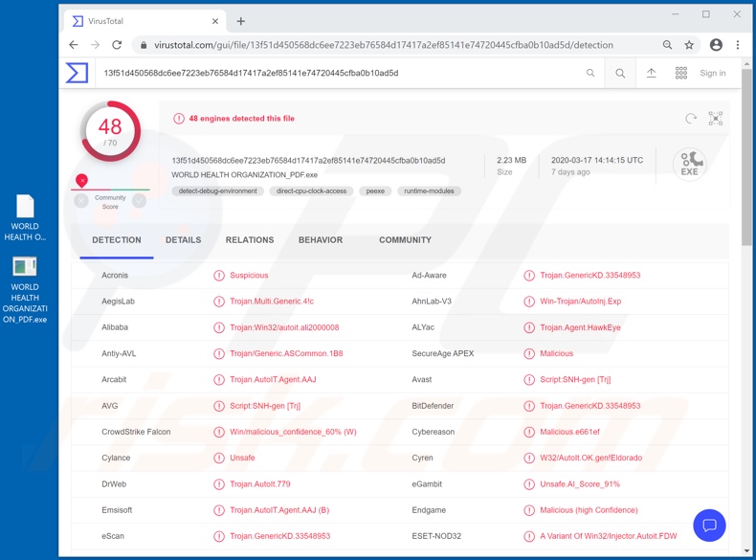
Task: Click W32/AutoIt.OK.gen!Eldorado result
Action: click(590, 458)
